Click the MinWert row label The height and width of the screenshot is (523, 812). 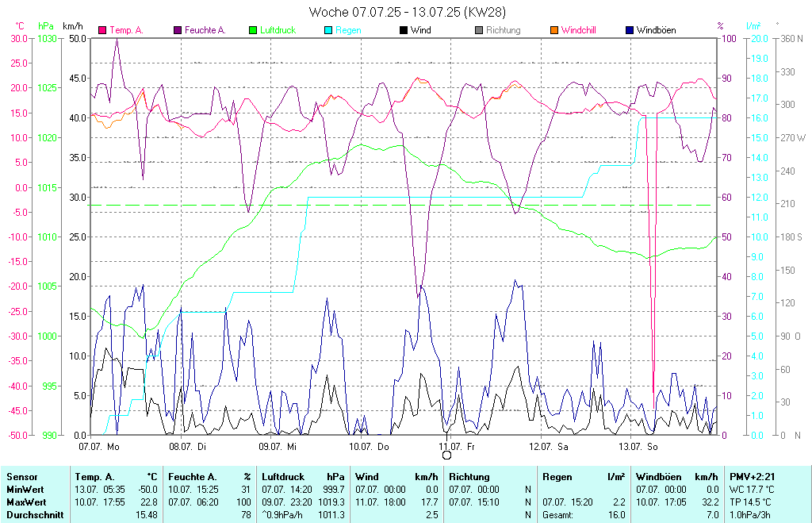25,490
